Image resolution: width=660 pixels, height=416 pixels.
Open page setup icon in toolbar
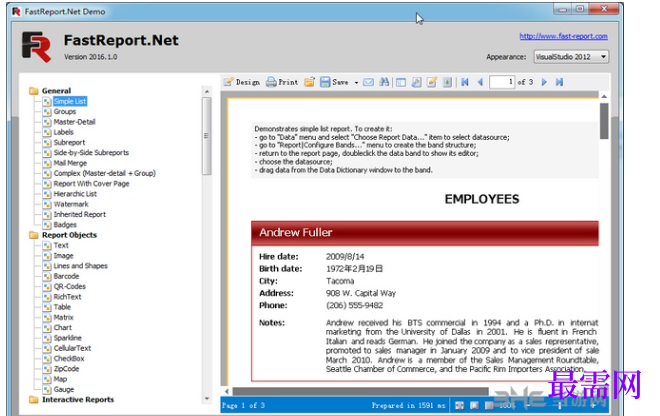click(416, 82)
